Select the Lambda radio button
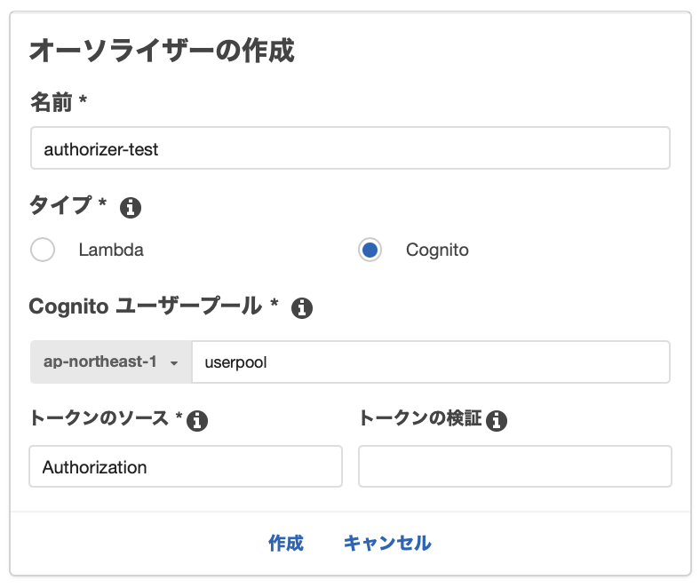Viewport: 700px width, 588px height. 43,250
